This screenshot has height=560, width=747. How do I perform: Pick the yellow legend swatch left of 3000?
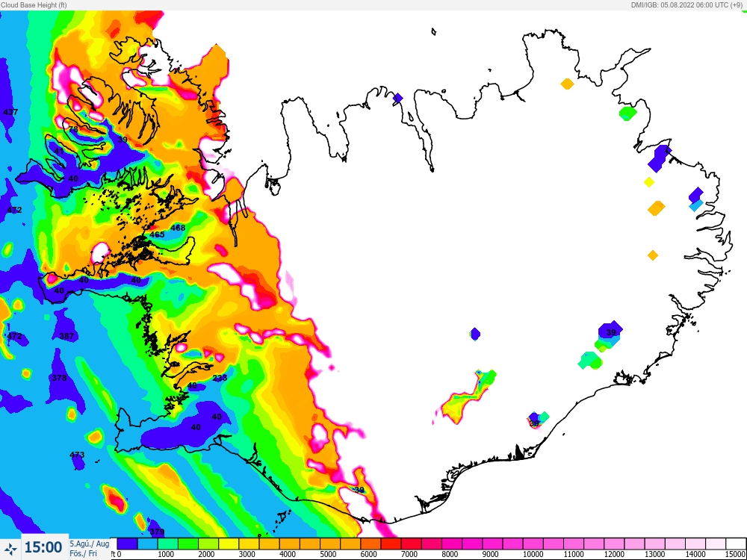(228, 544)
